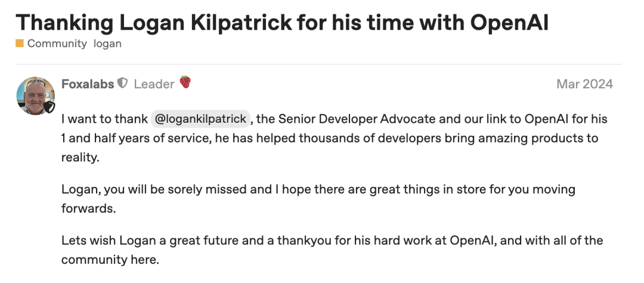Click the community here. closing line
This screenshot has width=644, height=283.
[110, 260]
